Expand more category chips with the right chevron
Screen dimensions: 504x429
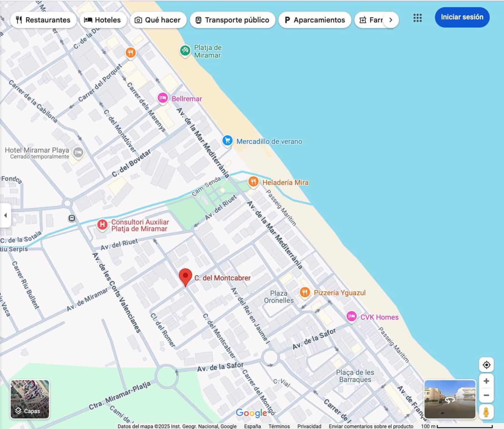point(391,20)
